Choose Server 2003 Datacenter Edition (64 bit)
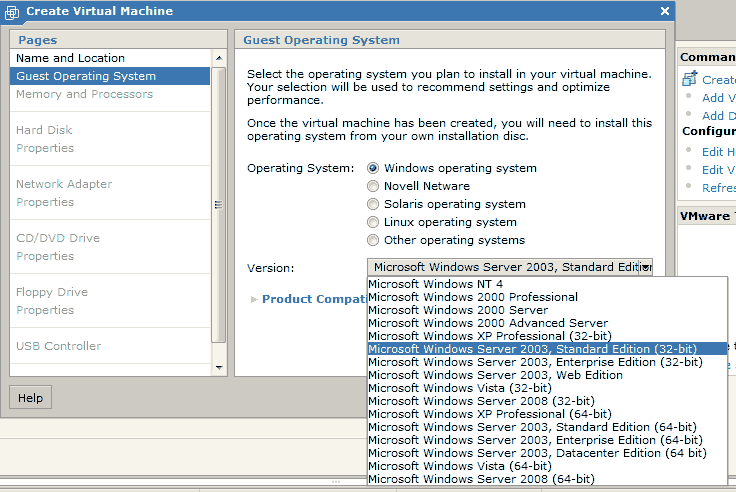The image size is (736, 492). (x=547, y=453)
